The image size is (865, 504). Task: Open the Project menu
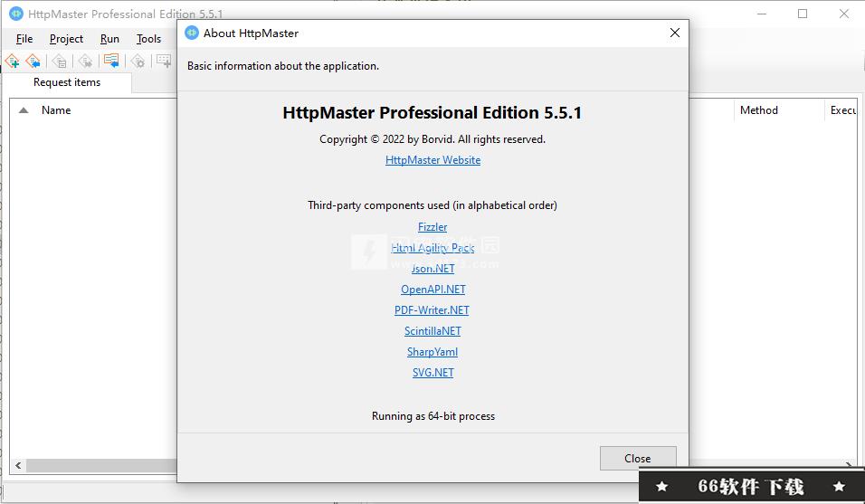point(66,39)
